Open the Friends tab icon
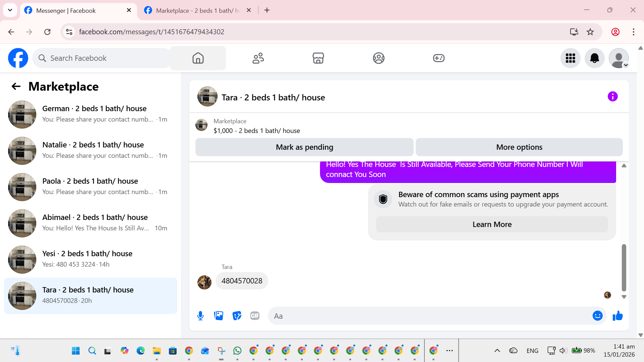Image resolution: width=644 pixels, height=362 pixels. coord(258,58)
